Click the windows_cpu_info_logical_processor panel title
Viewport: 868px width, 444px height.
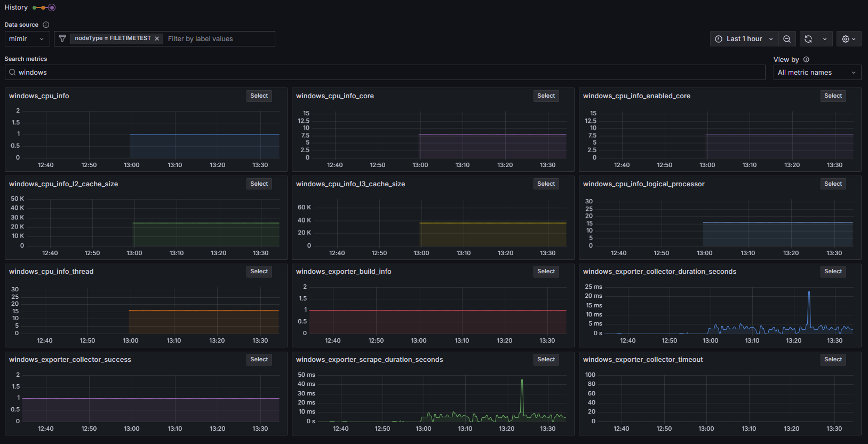pyautogui.click(x=644, y=184)
